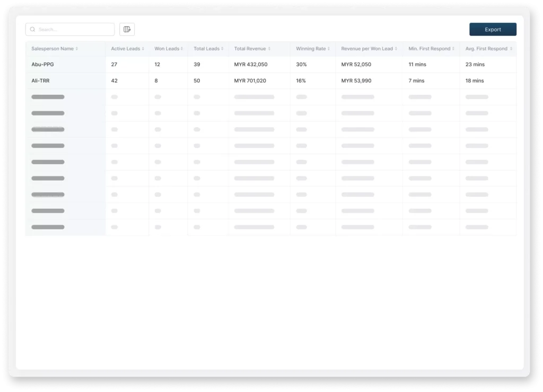
Task: Open the Abu-PPG salesperson row
Action: click(x=42, y=65)
